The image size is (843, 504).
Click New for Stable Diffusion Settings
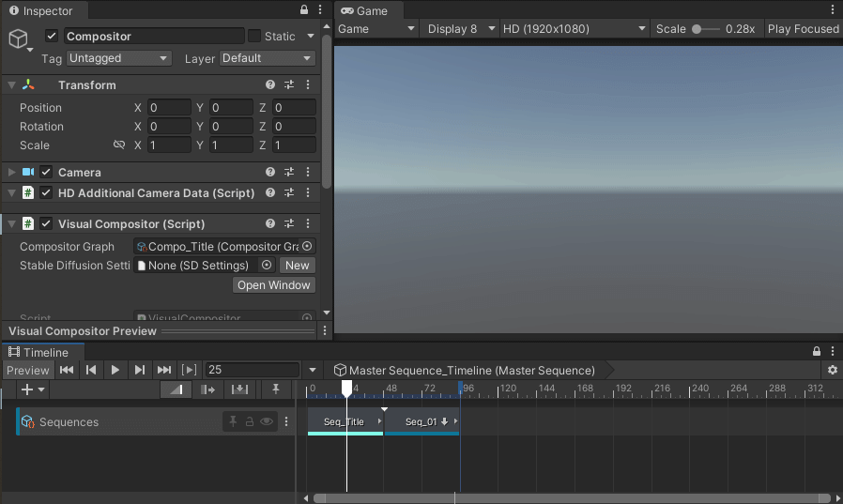(298, 266)
